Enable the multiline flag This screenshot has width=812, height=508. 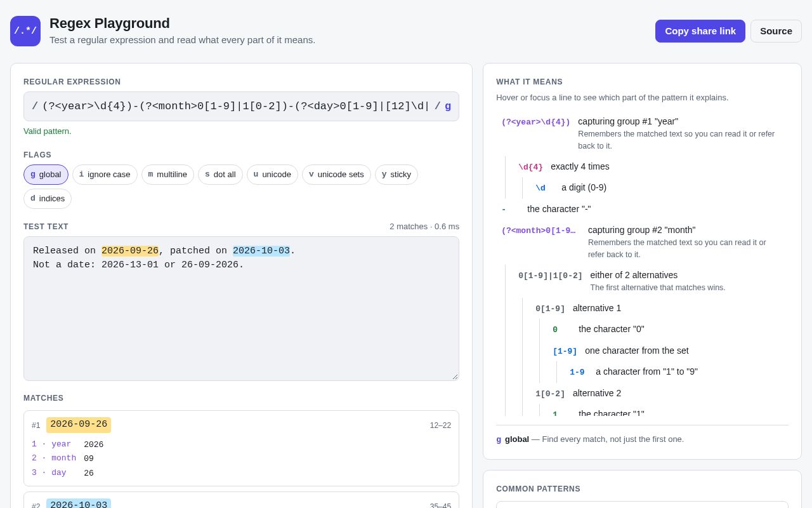pos(167,175)
